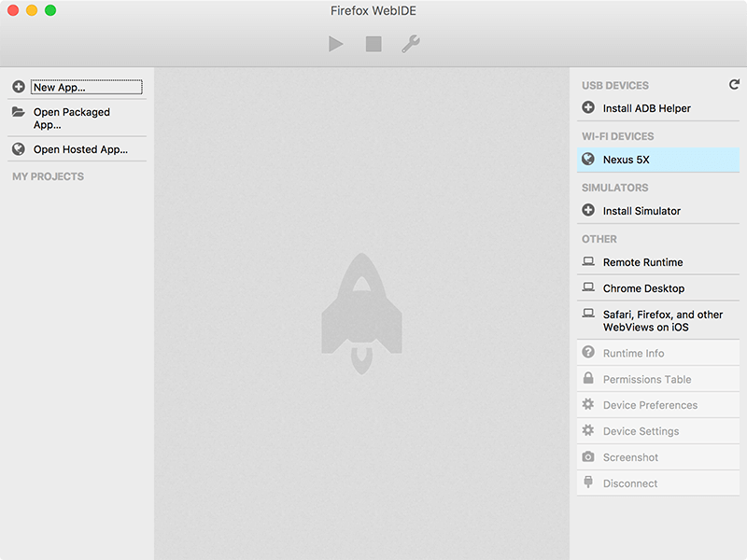Viewport: 747px width, 560px height.
Task: Click the Play button to install and run
Action: tap(336, 44)
